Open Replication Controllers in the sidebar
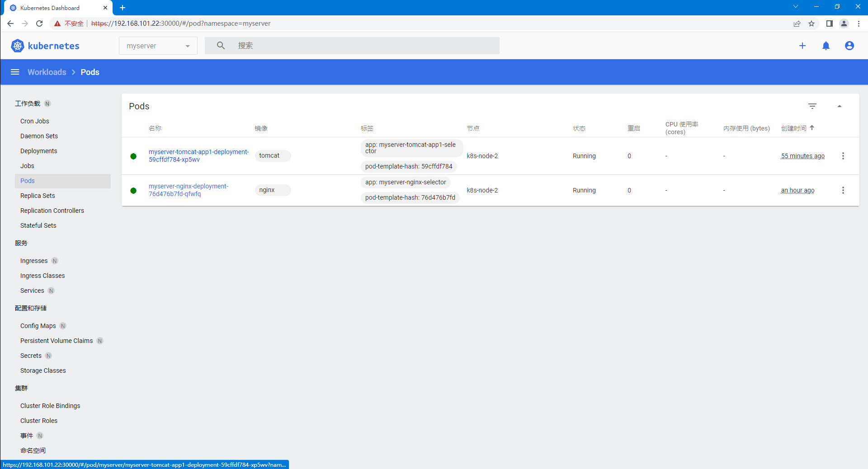868x469 pixels. (x=52, y=211)
